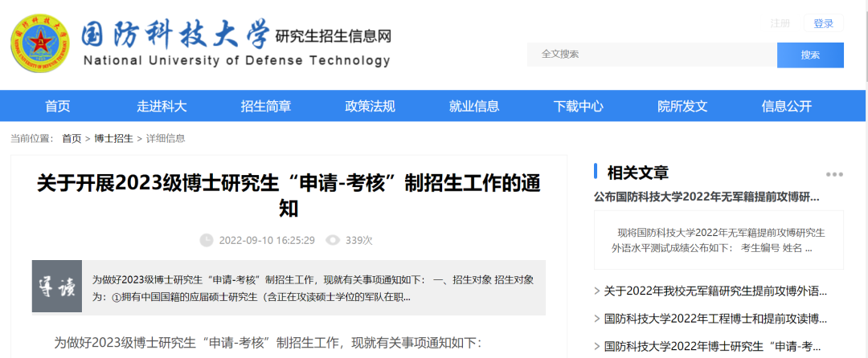This screenshot has height=358, width=868.
Task: Click the university emblem logo
Action: pyautogui.click(x=40, y=43)
